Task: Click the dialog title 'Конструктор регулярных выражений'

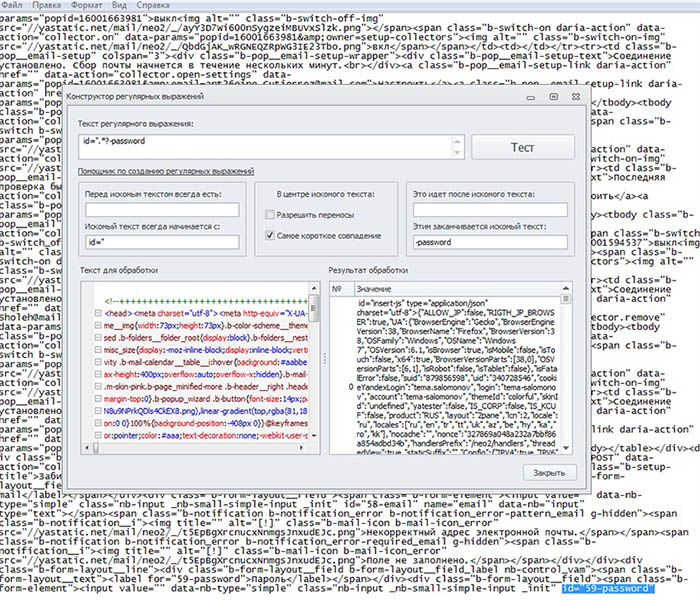Action: [135, 96]
